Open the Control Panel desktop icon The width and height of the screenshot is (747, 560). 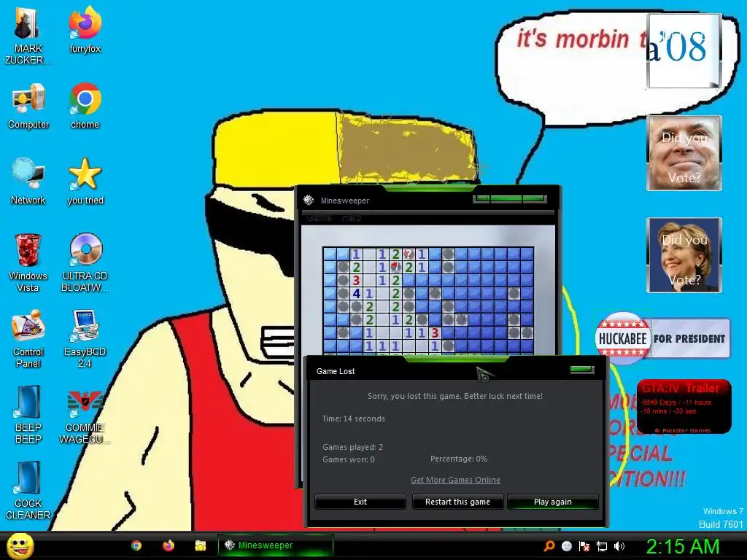(28, 339)
